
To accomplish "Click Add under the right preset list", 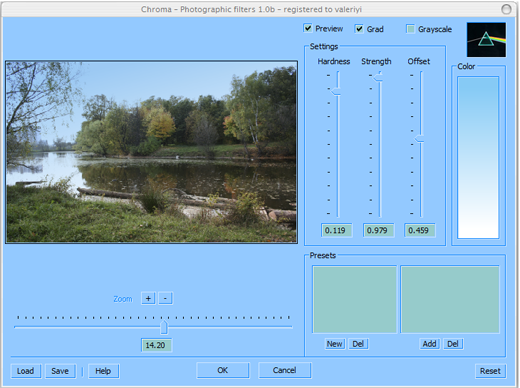I will pos(429,344).
